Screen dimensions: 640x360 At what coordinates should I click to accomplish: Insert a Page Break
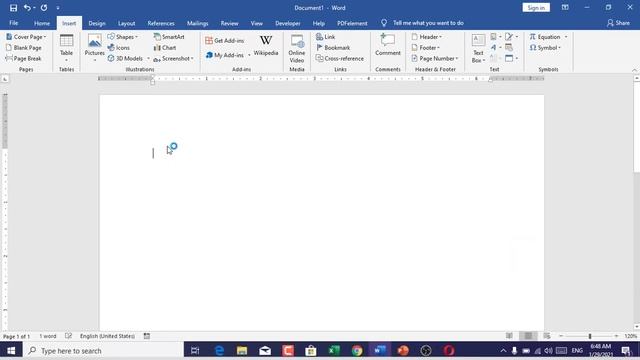(x=23, y=58)
